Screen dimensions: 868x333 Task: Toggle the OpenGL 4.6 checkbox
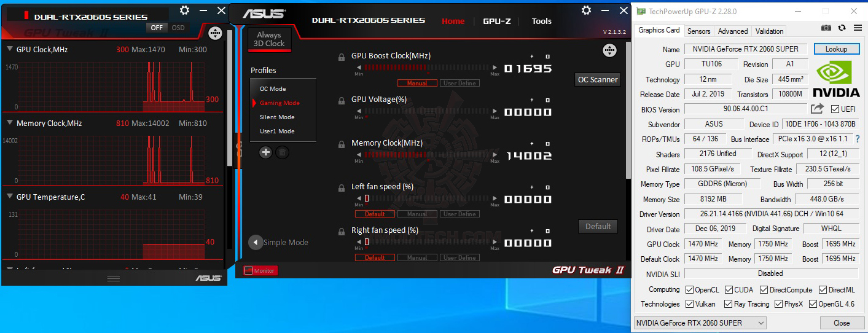(813, 304)
